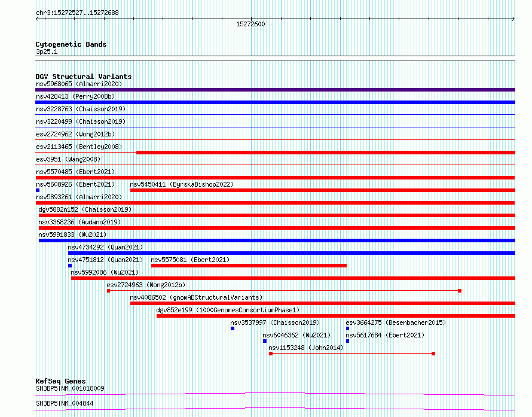The height and width of the screenshot is (417, 532).
Task: Select the nsv5991833 (Wu2021) label
Action: point(72,235)
